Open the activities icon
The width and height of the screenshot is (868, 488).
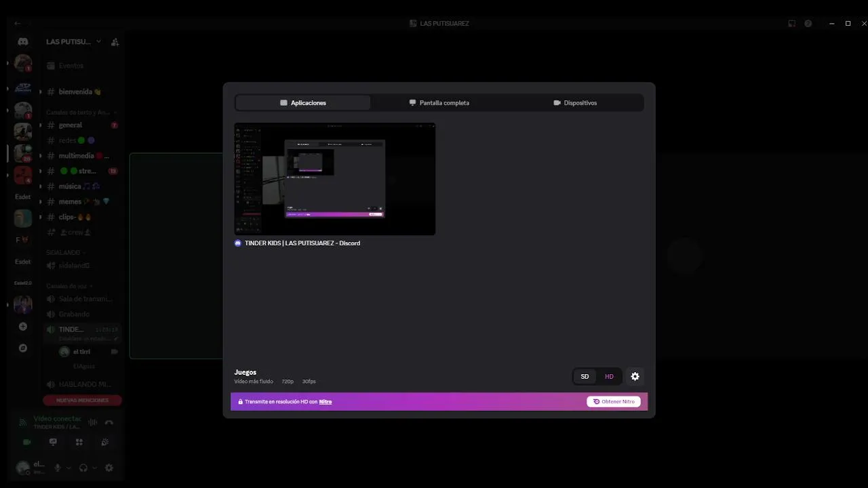(79, 442)
